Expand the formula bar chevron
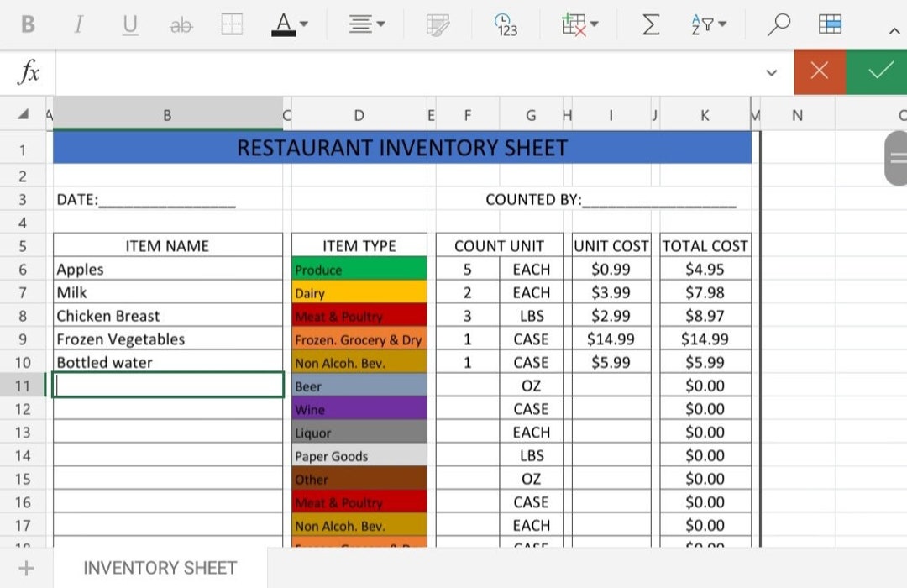The width and height of the screenshot is (907, 588). 771,73
